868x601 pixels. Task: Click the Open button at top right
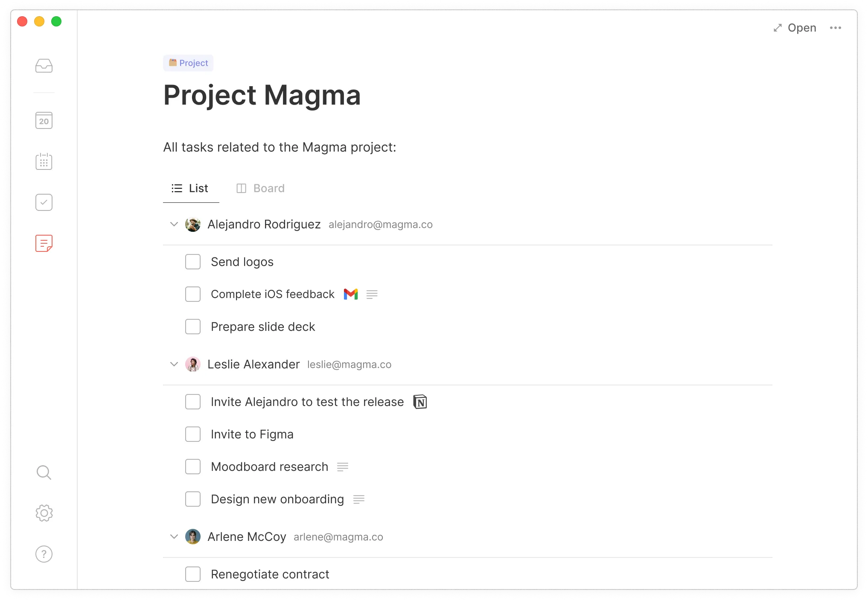click(795, 28)
